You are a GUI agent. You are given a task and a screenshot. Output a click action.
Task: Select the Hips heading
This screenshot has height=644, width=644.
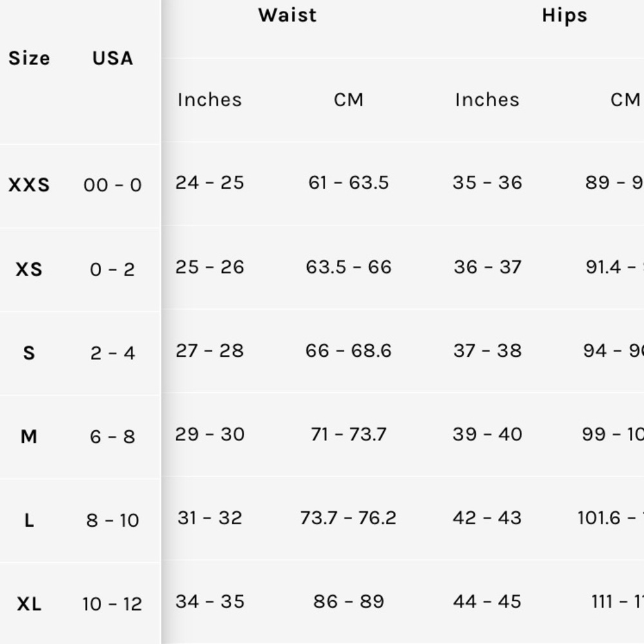tap(564, 15)
